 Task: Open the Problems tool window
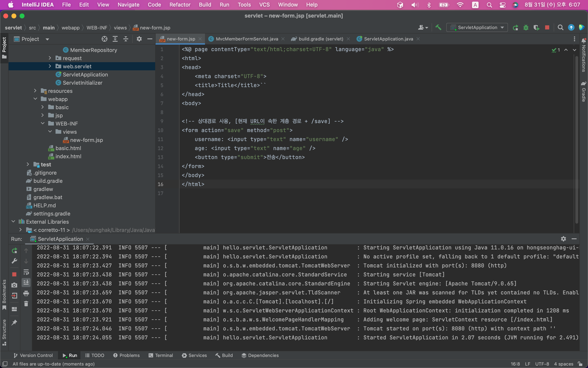point(126,355)
